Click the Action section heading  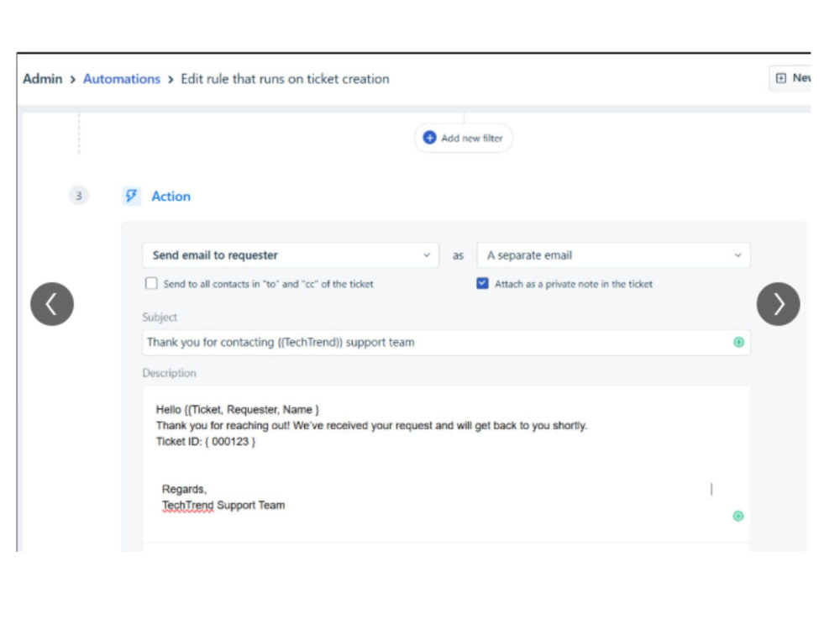pos(171,196)
